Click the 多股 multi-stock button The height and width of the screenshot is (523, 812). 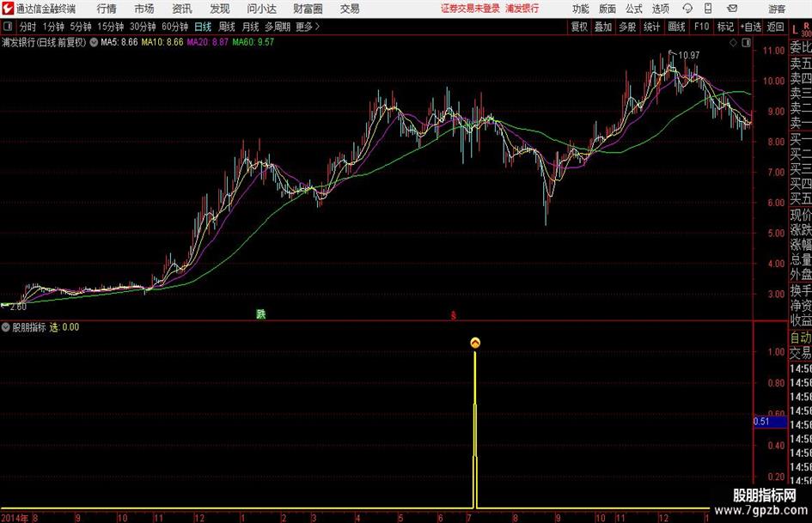tap(627, 27)
